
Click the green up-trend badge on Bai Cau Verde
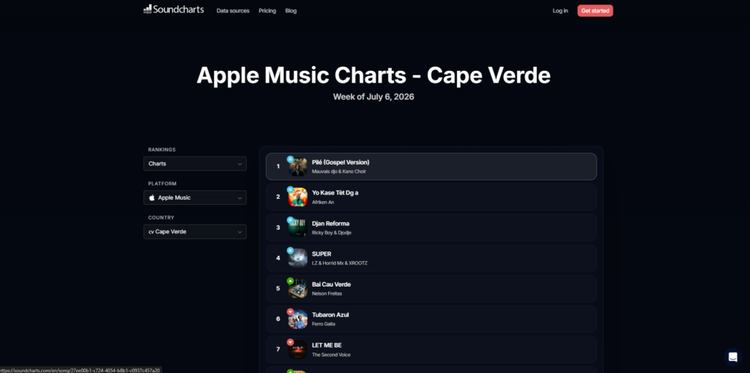tap(290, 281)
